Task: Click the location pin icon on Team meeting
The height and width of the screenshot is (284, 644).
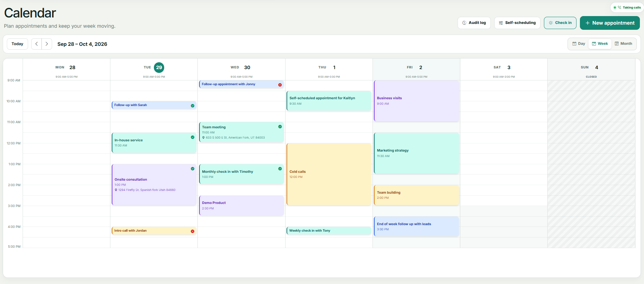Action: point(204,138)
